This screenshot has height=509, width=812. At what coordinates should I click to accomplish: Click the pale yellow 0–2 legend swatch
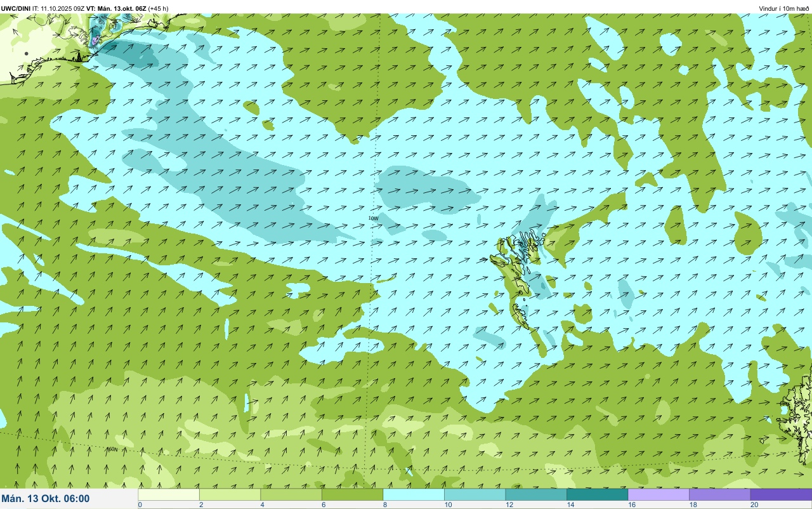[169, 494]
